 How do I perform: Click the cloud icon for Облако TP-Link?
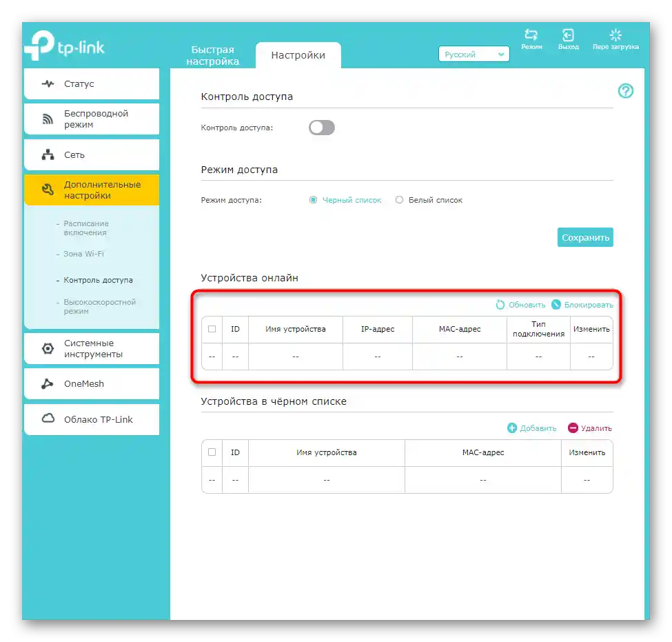pos(48,418)
